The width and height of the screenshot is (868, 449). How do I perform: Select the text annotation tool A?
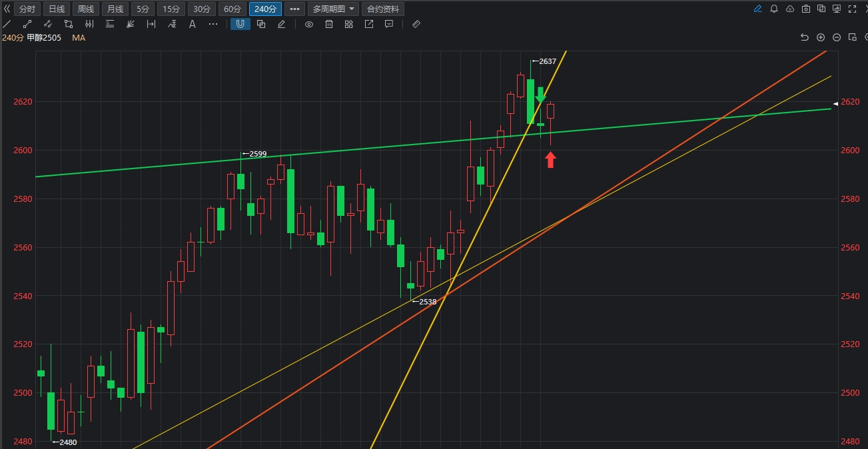[x=193, y=24]
